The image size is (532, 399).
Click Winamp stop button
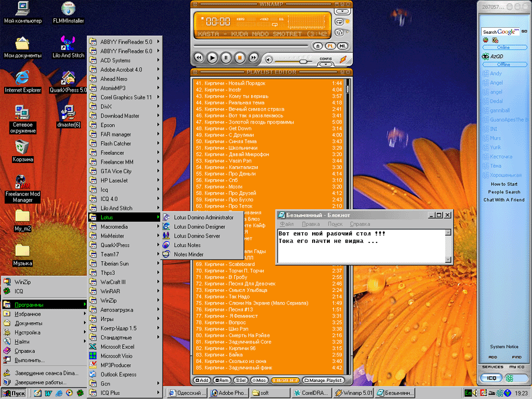click(x=239, y=58)
